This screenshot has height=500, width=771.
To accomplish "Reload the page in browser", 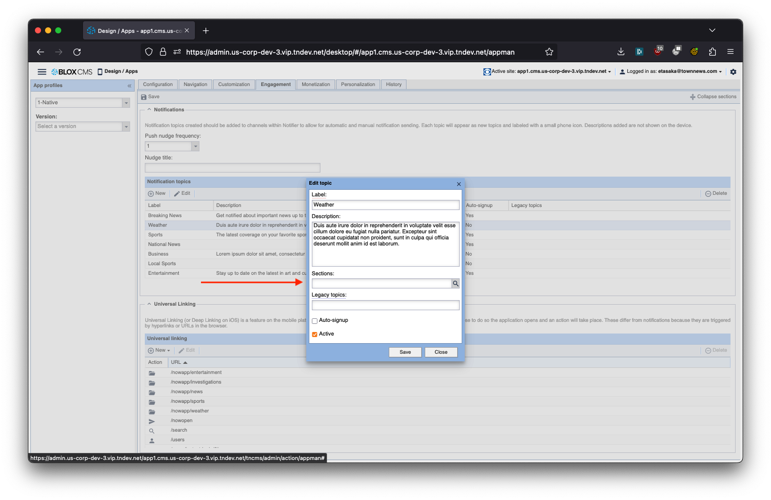I will (x=77, y=52).
